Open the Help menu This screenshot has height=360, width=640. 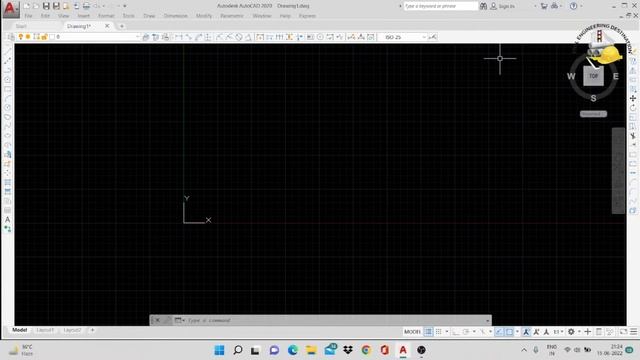click(x=285, y=16)
